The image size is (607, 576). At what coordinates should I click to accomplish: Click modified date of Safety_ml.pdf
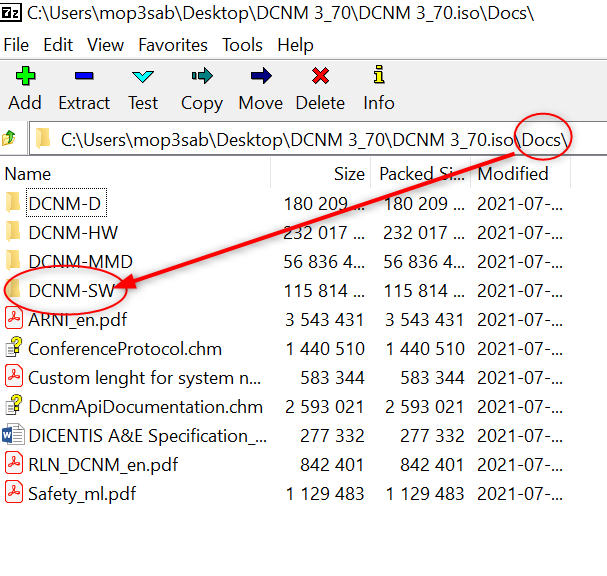coord(520,494)
